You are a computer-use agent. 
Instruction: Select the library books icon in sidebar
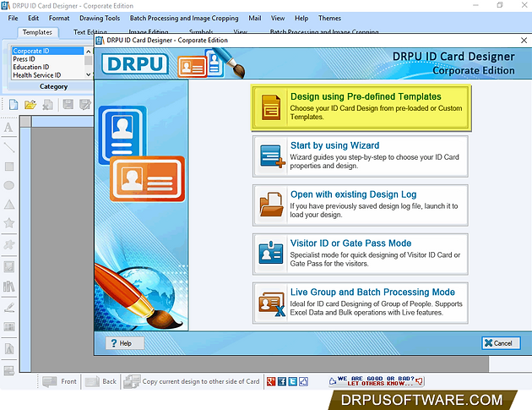tap(8, 287)
